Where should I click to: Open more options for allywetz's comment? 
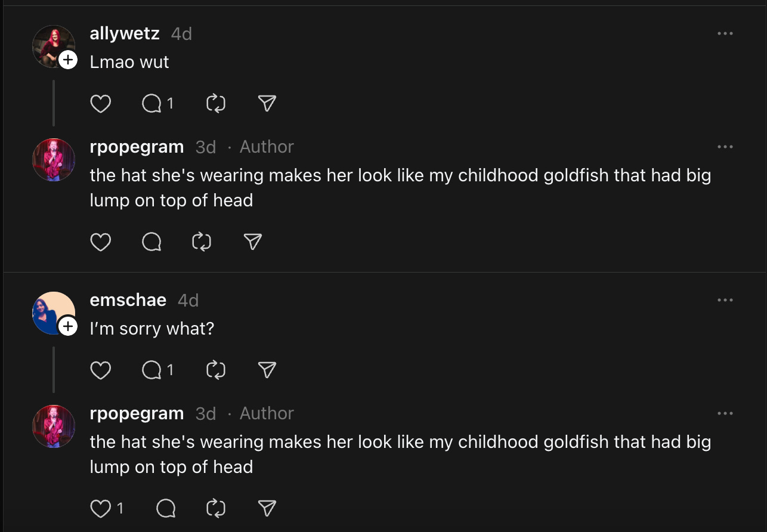(x=725, y=33)
